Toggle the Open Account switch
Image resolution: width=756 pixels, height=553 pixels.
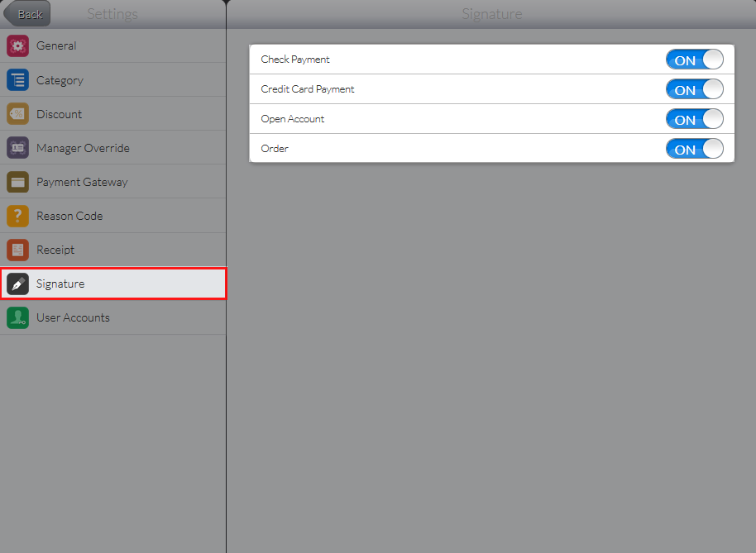[694, 119]
